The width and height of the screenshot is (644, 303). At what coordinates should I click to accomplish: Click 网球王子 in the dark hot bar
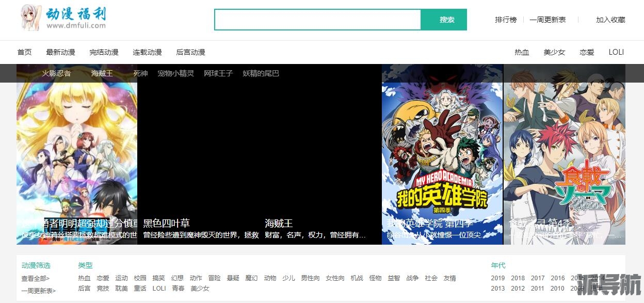tap(218, 73)
